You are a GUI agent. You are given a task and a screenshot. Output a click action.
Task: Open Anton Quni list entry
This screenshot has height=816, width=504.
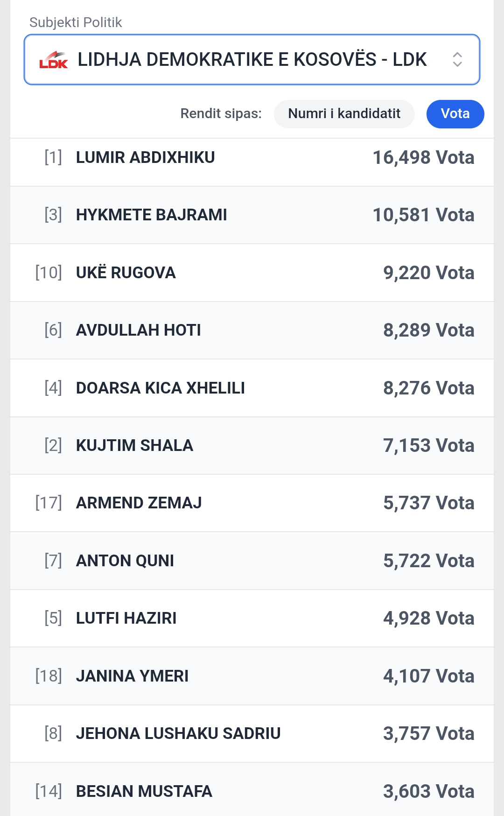(x=252, y=561)
